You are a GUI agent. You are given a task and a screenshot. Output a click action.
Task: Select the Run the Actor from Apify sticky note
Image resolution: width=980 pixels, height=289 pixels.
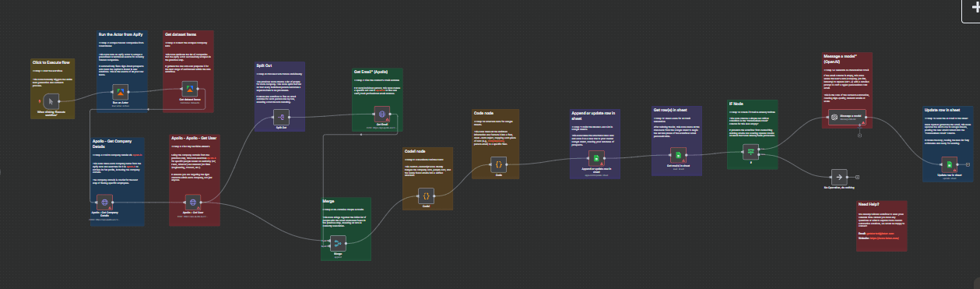pos(122,72)
